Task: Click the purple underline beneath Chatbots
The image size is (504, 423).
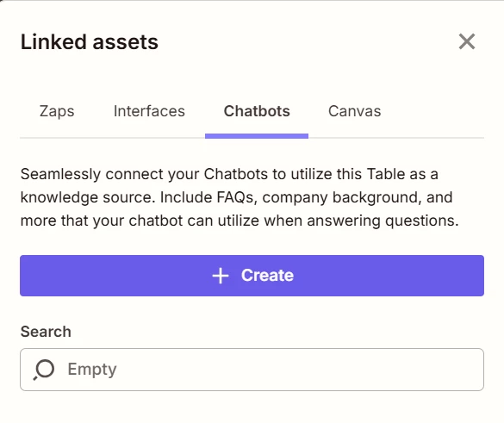Action: (x=257, y=136)
